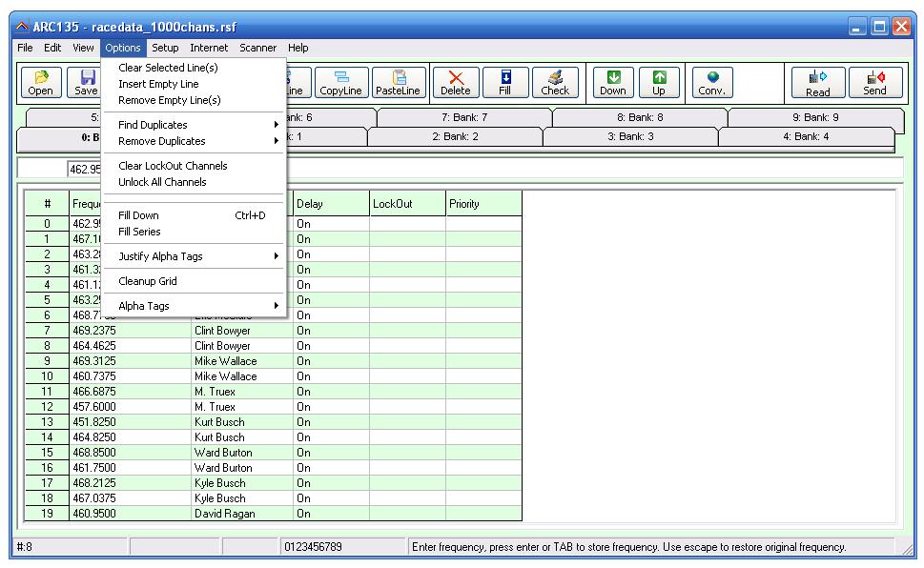Click Priority cell in row 16
The height and width of the screenshot is (568, 924).
[x=483, y=469]
